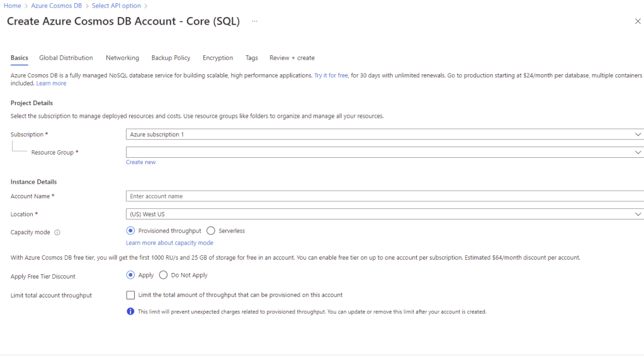Screen dimensions: 644x356
Task: Click the Capacity mode info icon
Action: coord(57,232)
